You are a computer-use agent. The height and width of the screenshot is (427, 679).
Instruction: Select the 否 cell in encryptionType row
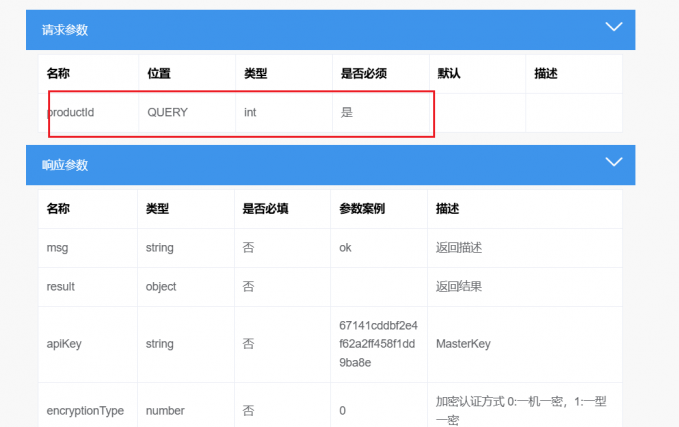[x=249, y=411]
